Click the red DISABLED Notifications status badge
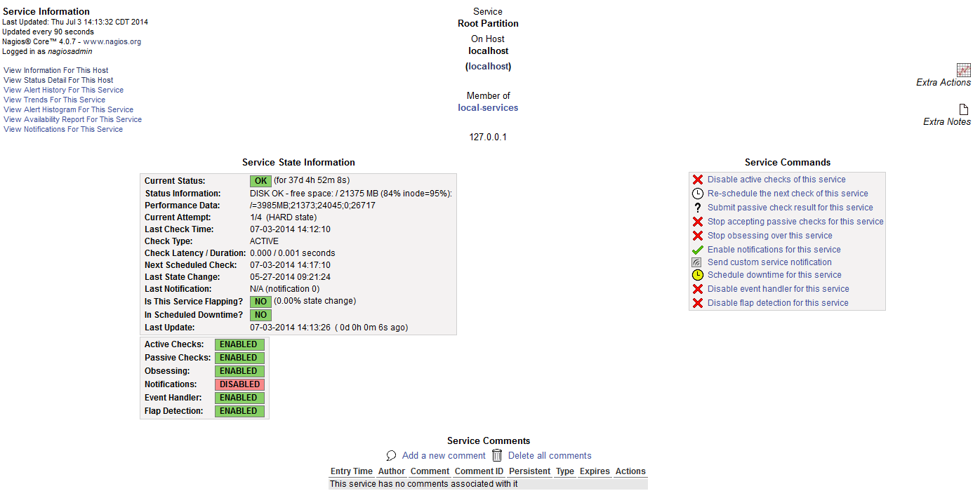The width and height of the screenshot is (980, 498). pyautogui.click(x=239, y=384)
